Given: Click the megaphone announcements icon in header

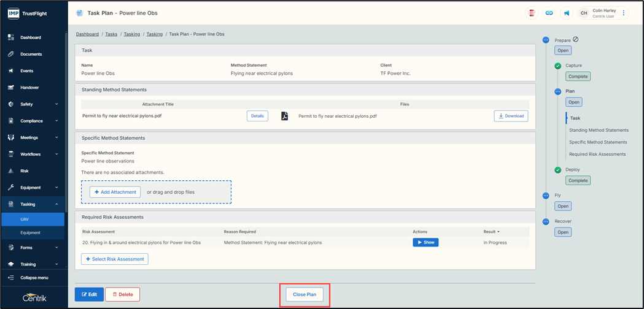Looking at the screenshot, I should coord(566,13).
